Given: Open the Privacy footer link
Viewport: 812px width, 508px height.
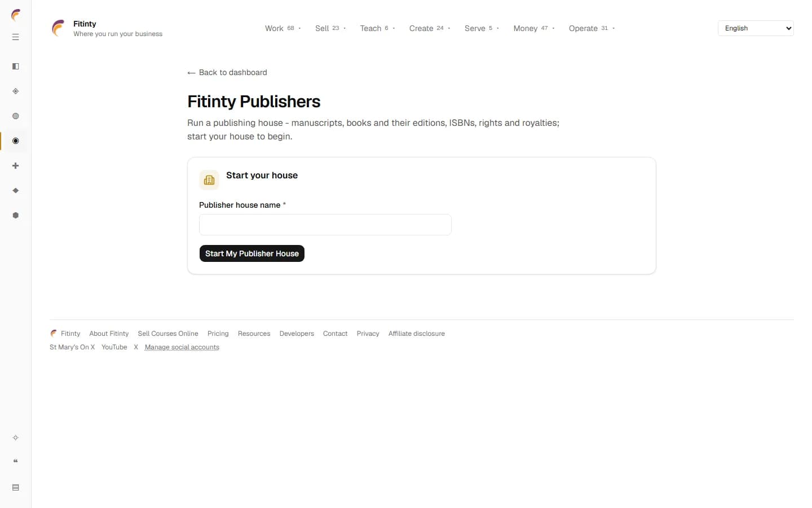Looking at the screenshot, I should (368, 334).
